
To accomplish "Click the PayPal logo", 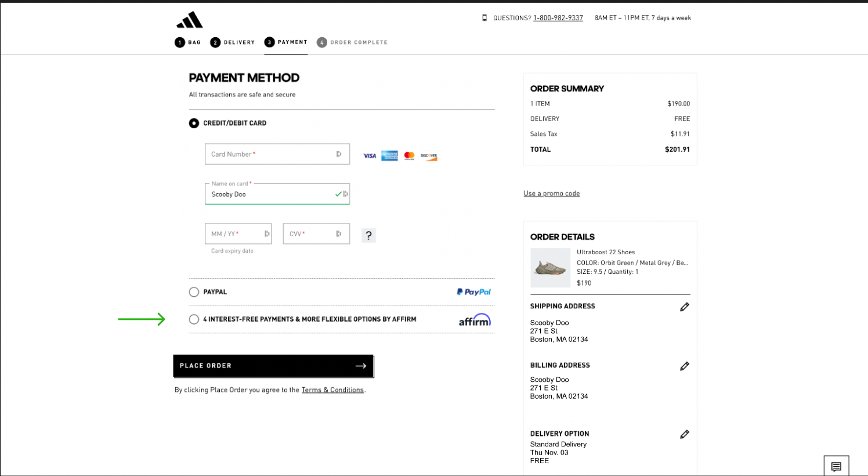I will click(x=473, y=292).
